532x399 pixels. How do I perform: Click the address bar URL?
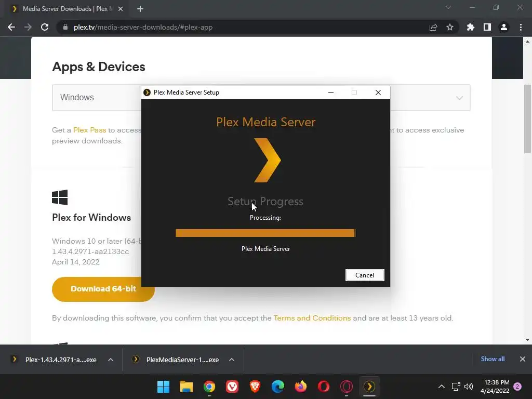[143, 27]
